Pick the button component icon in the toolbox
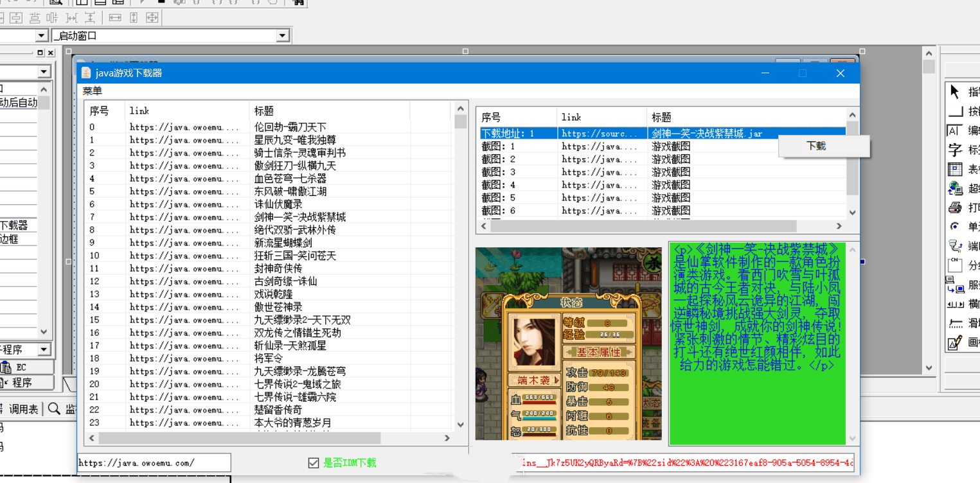Viewport: 980px width, 483px height. tap(954, 111)
